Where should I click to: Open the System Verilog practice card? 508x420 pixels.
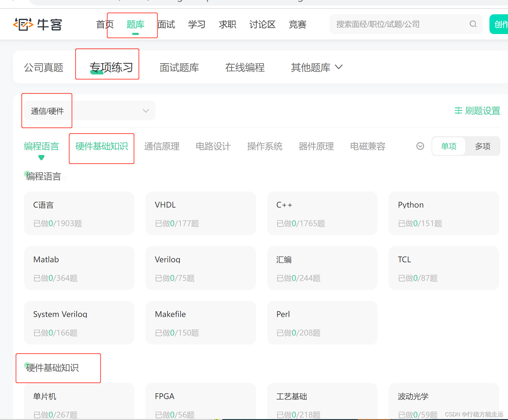(79, 323)
